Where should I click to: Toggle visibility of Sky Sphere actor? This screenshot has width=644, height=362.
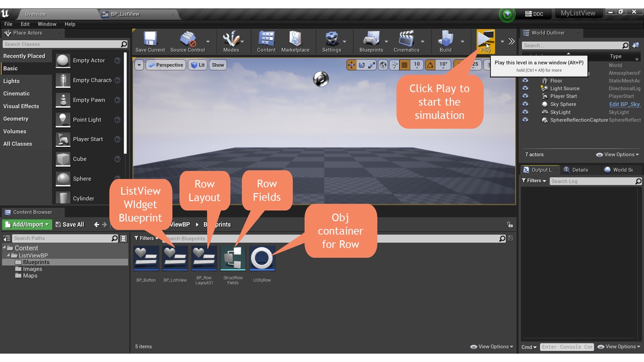[x=525, y=104]
